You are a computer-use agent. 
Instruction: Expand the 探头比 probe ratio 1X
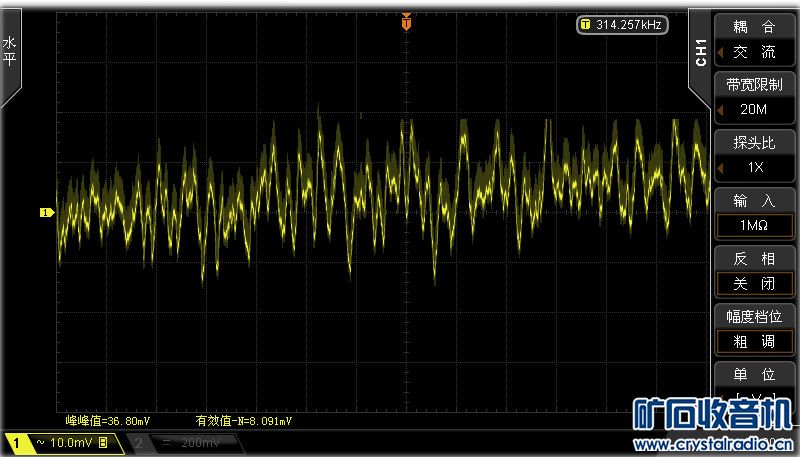(x=754, y=167)
